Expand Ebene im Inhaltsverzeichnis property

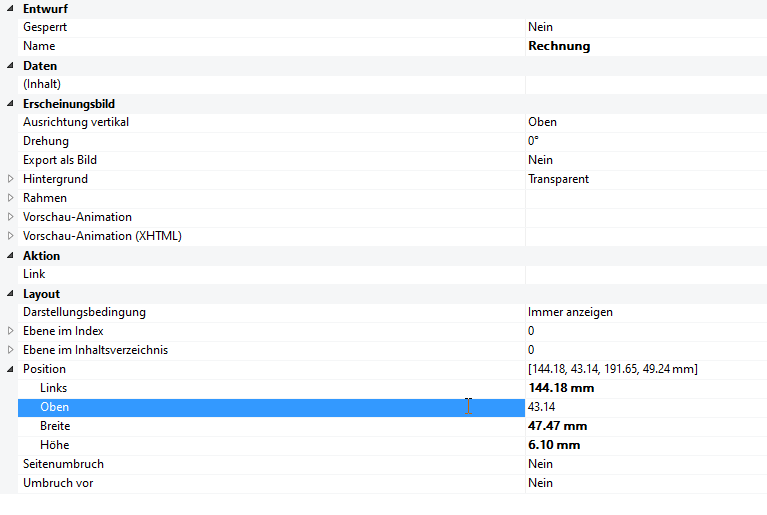point(11,350)
